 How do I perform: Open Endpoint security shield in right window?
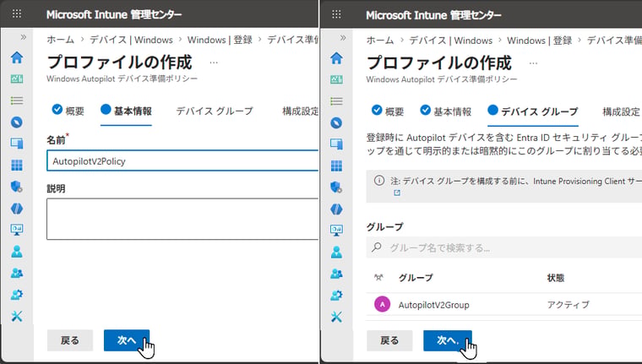tap(336, 187)
